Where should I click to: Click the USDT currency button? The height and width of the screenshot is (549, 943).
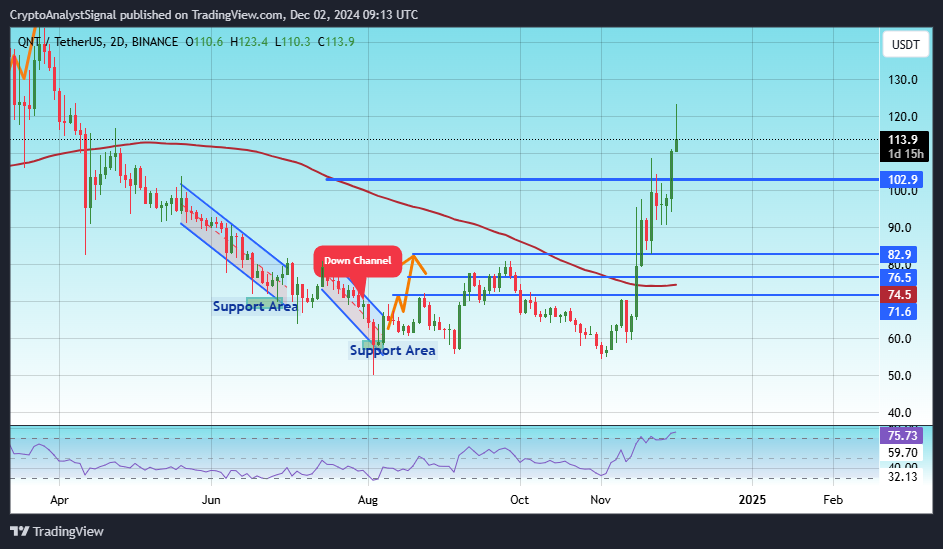905,44
